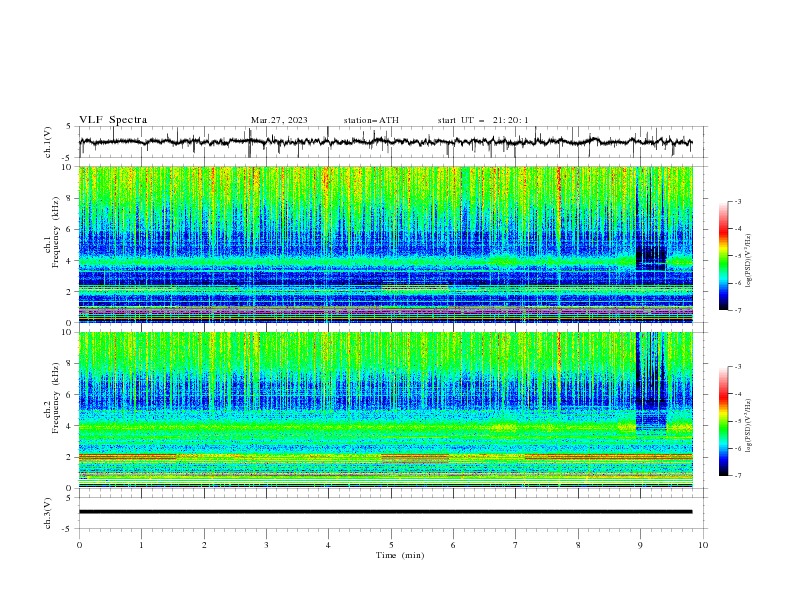The width and height of the screenshot is (792, 612).
Task: Click the "Time (min)" axis title
Action: pos(400,555)
